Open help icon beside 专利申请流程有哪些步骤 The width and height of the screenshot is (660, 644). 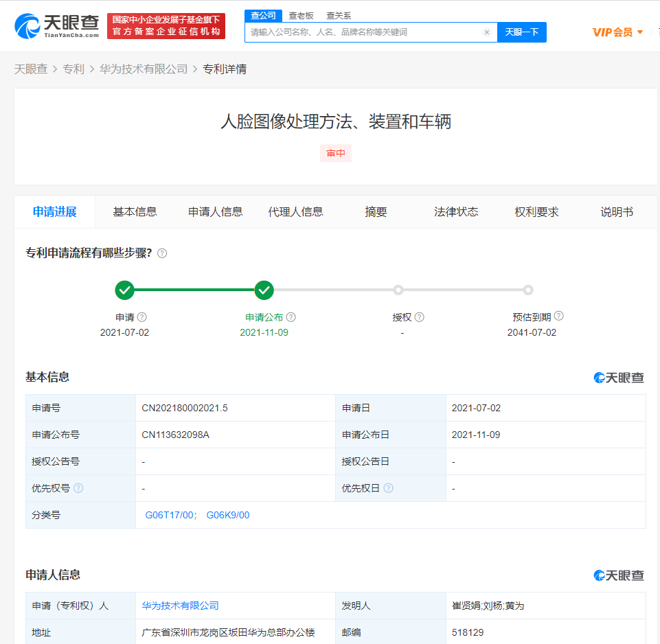coord(162,253)
